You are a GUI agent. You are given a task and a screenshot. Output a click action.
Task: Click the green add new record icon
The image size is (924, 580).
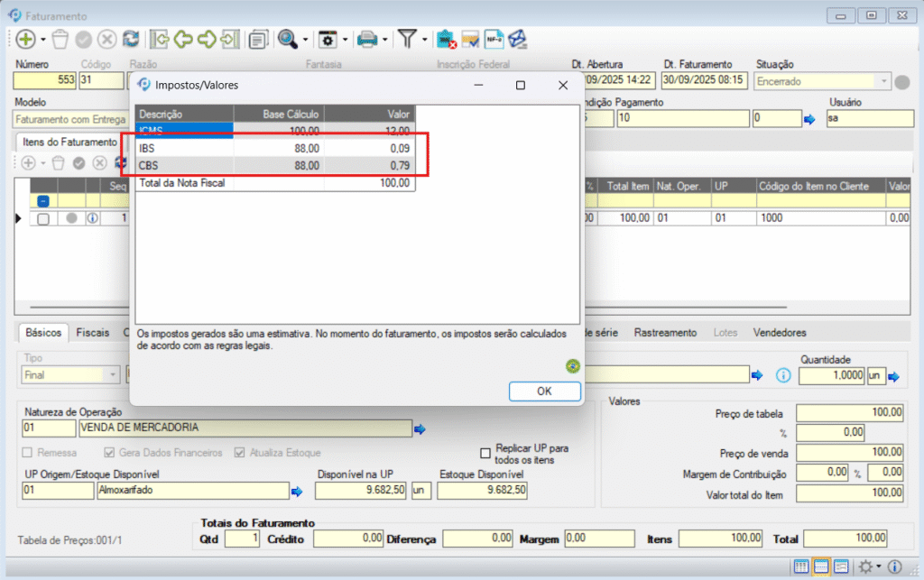click(x=24, y=40)
